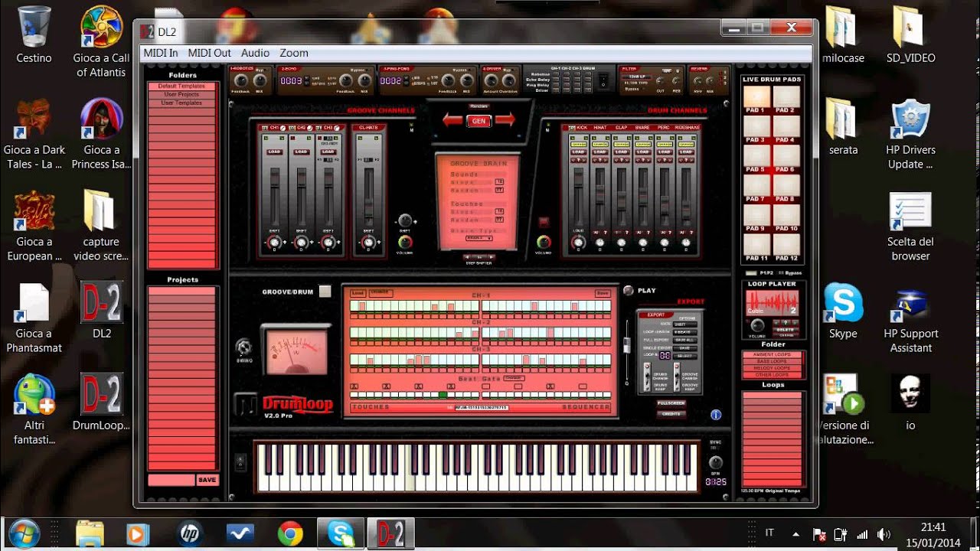Screen dimensions: 980x551
Task: Tap live drum PAD 12
Action: (x=786, y=244)
